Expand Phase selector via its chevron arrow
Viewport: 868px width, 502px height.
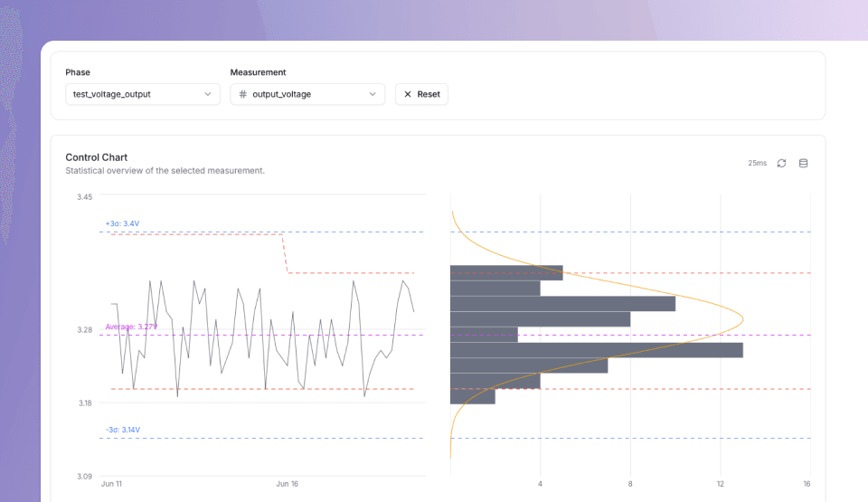208,94
